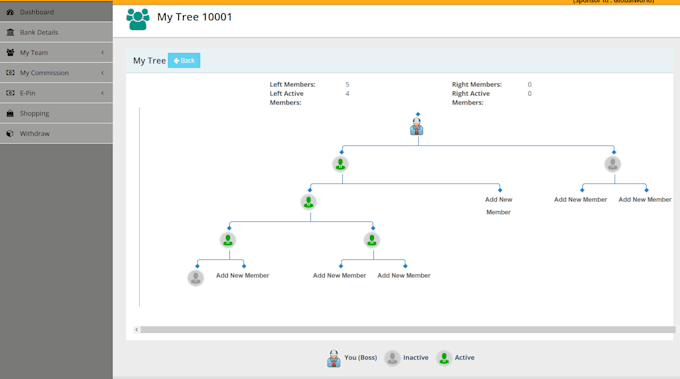Viewport: 680px width, 379px height.
Task: Select the active member under the root's left branch
Action: [x=340, y=164]
